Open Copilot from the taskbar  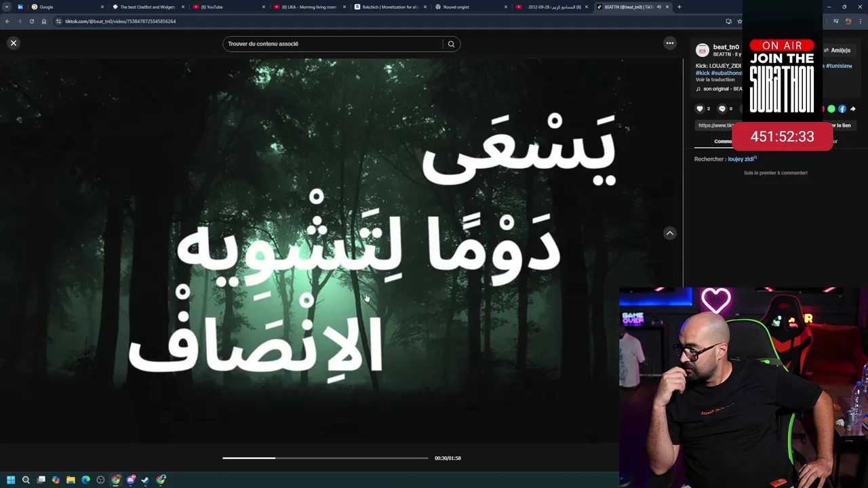(x=56, y=480)
